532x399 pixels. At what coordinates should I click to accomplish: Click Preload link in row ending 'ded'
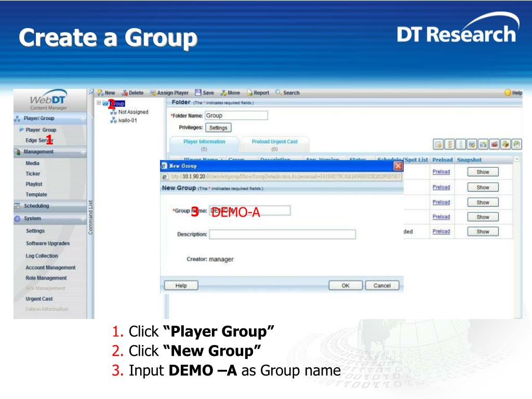pyautogui.click(x=441, y=231)
